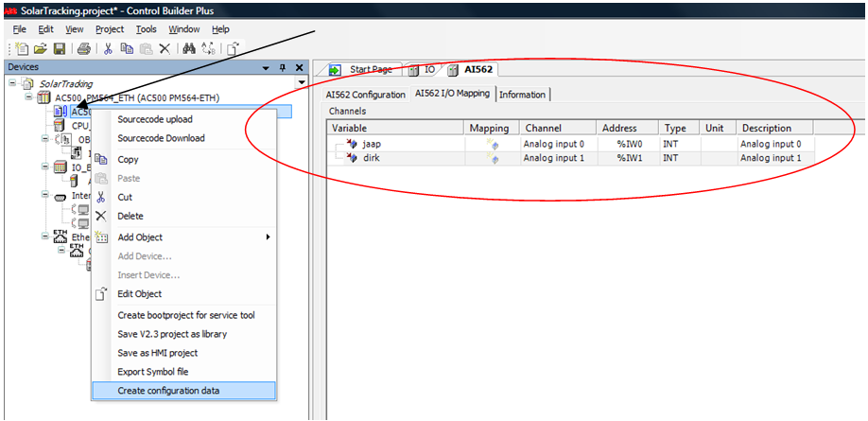Image resolution: width=868 pixels, height=421 pixels.
Task: Collapse the AC500 PM564_ETH device node
Action: 28,97
